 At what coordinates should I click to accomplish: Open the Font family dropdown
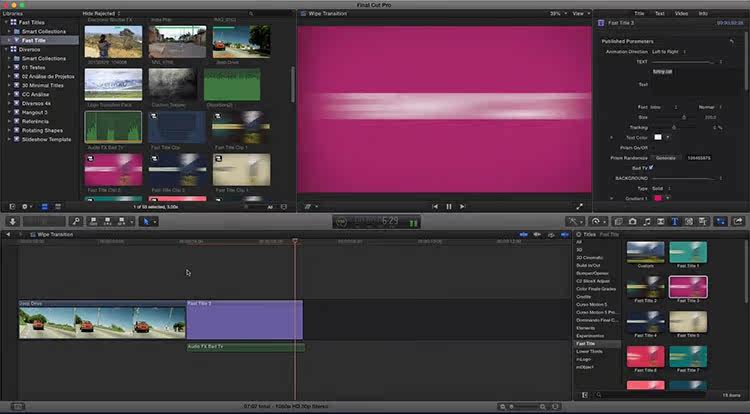pos(664,107)
